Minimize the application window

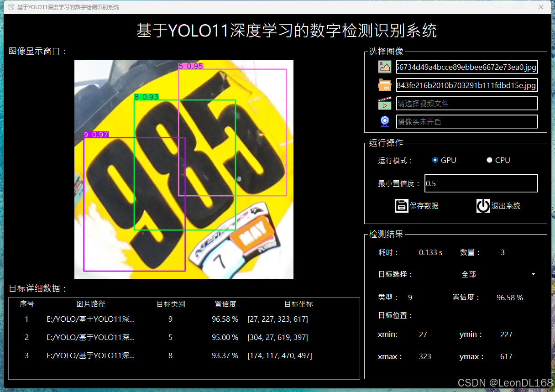(x=499, y=7)
